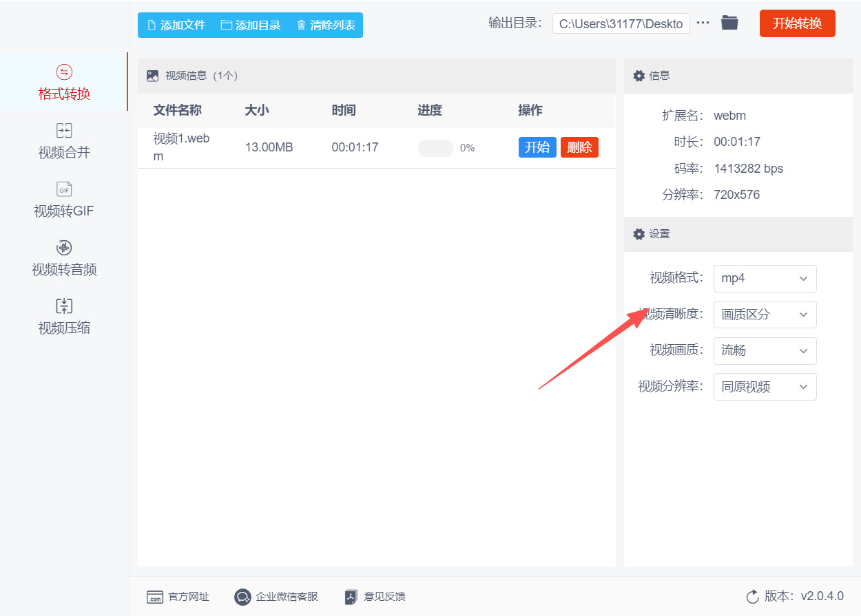Click the 视频合并 merge icon

point(64,131)
